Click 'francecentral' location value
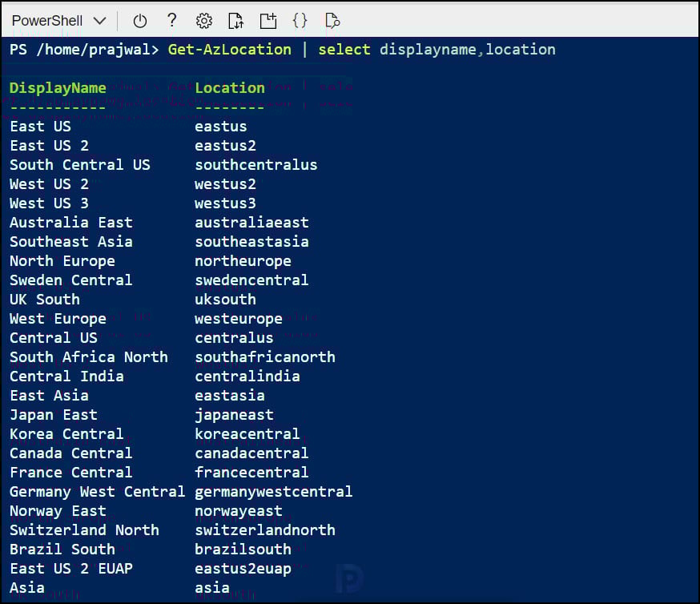700x604 pixels. pos(251,472)
